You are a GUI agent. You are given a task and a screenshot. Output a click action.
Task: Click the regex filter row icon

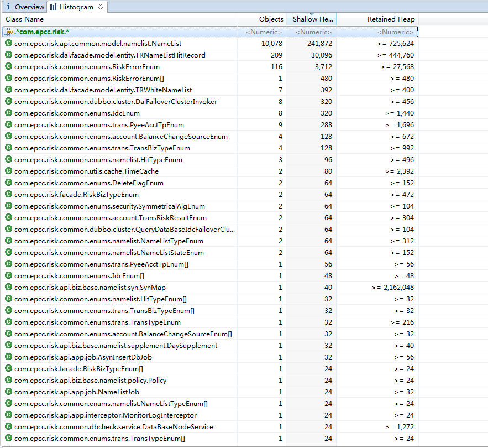pyautogui.click(x=9, y=32)
